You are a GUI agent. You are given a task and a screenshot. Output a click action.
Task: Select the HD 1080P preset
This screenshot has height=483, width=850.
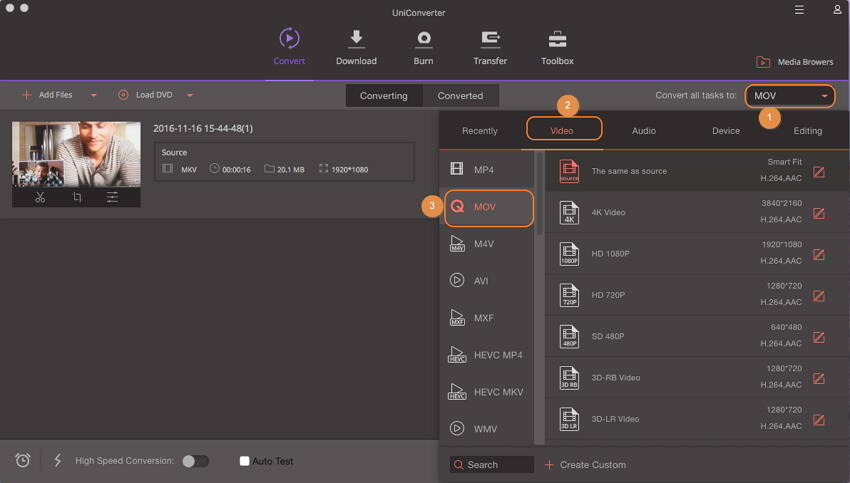(x=697, y=253)
